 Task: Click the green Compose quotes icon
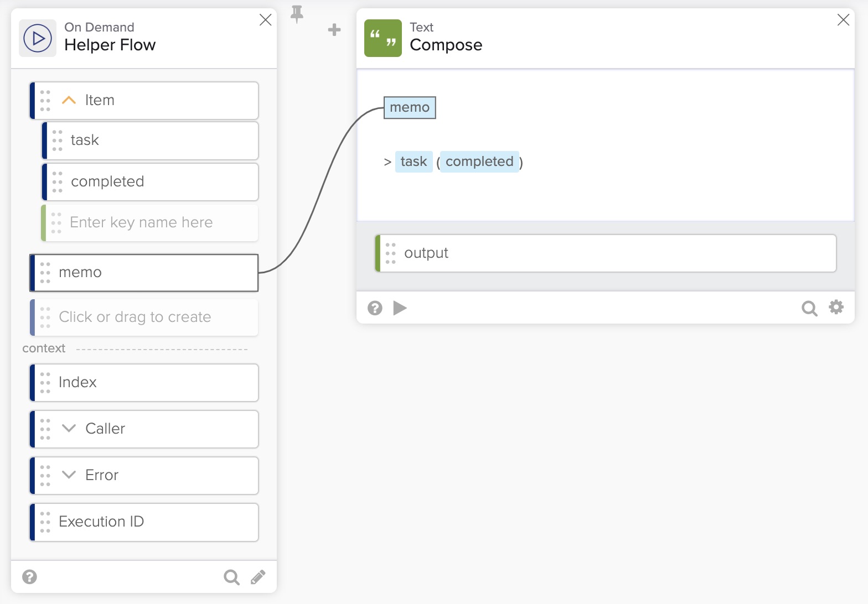click(383, 38)
